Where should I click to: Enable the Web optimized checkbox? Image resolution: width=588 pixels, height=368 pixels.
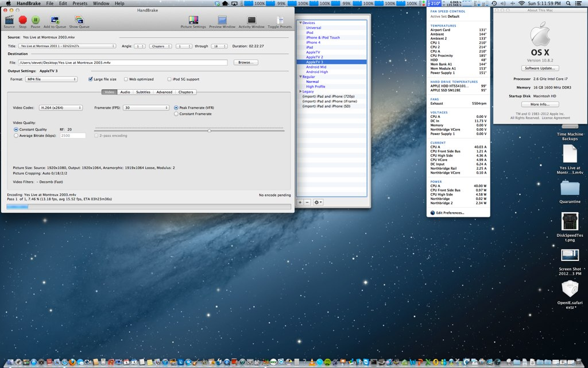(126, 79)
